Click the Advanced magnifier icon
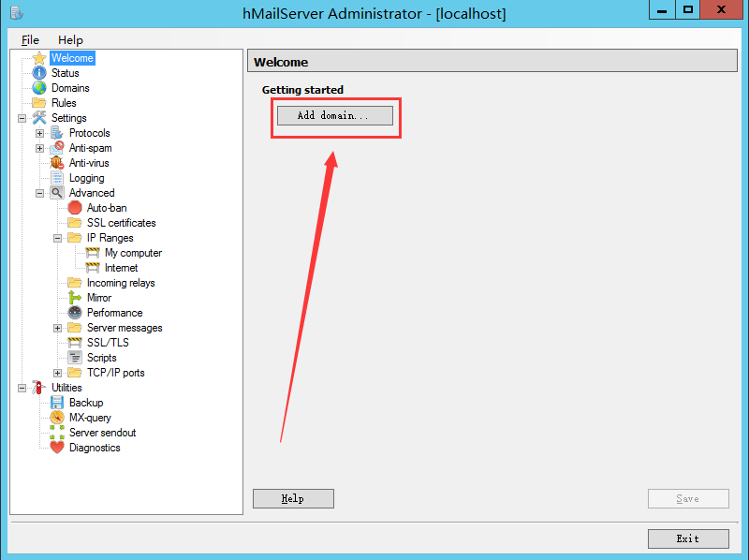Viewport: 749px width, 560px height. pos(57,193)
